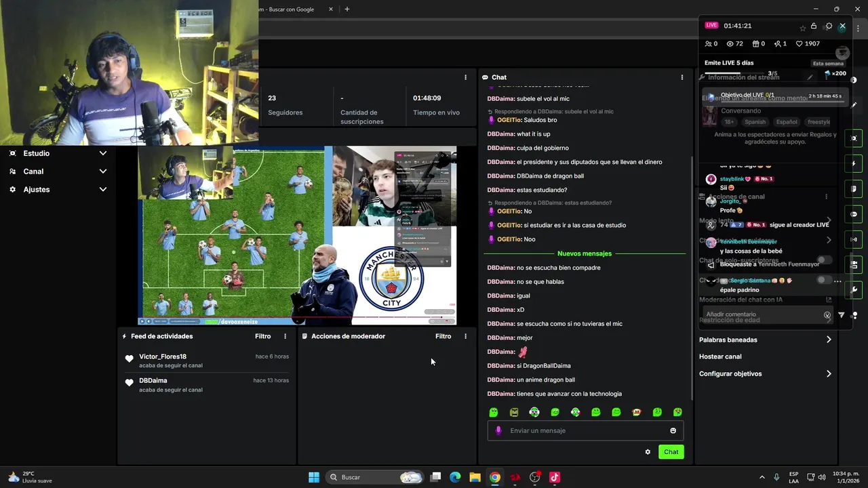Open the Chat panel three-dot menu

pos(682,77)
